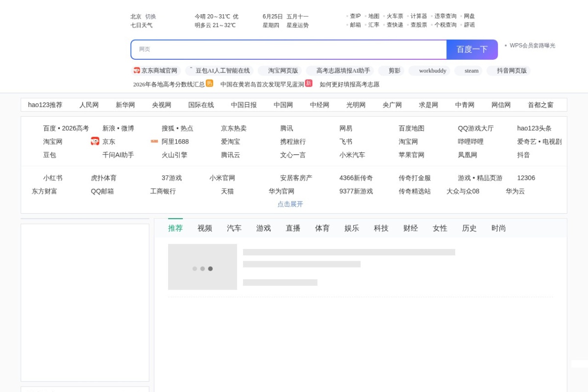This screenshot has width=588, height=392.
Task: Open the 违章查询 tool link
Action: 445,16
